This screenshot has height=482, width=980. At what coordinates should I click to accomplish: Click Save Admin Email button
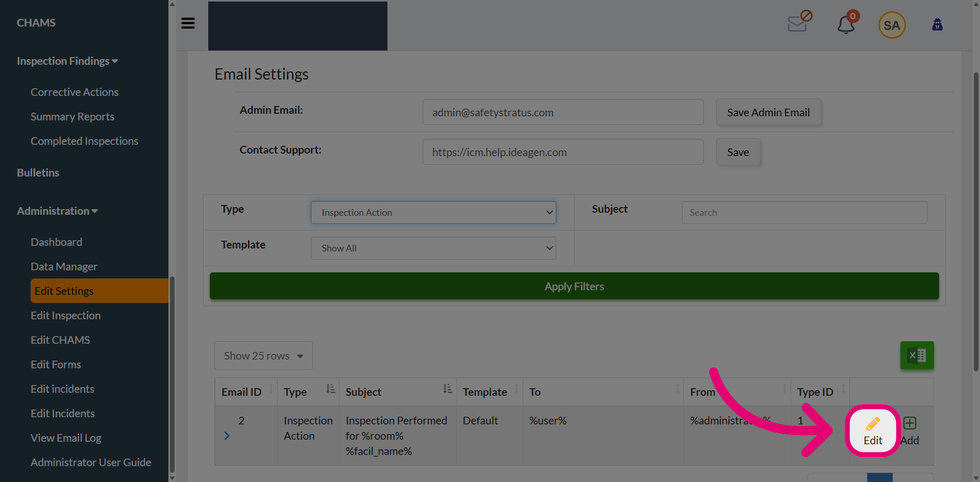coord(768,112)
